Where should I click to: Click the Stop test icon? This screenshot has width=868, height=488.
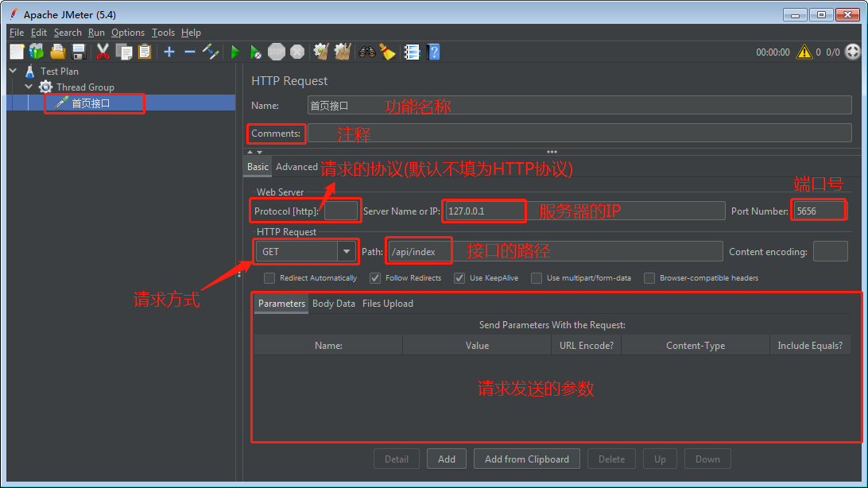tap(277, 52)
